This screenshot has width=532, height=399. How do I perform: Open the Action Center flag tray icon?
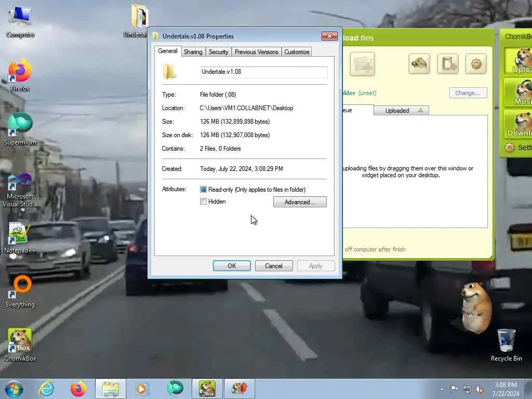pos(454,389)
